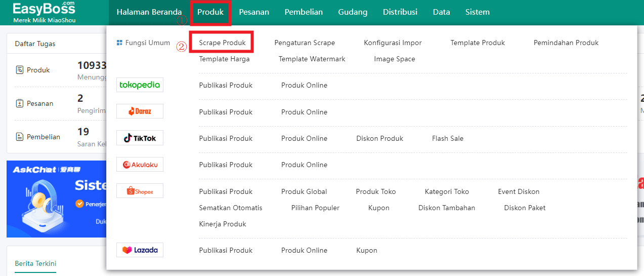
Task: Open the Sistem menu
Action: click(478, 12)
